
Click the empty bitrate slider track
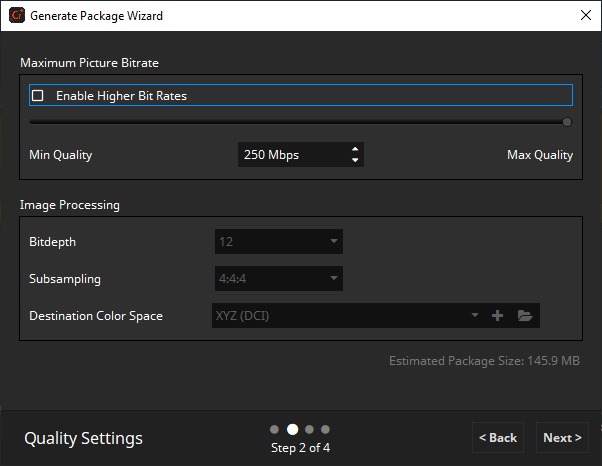300,122
